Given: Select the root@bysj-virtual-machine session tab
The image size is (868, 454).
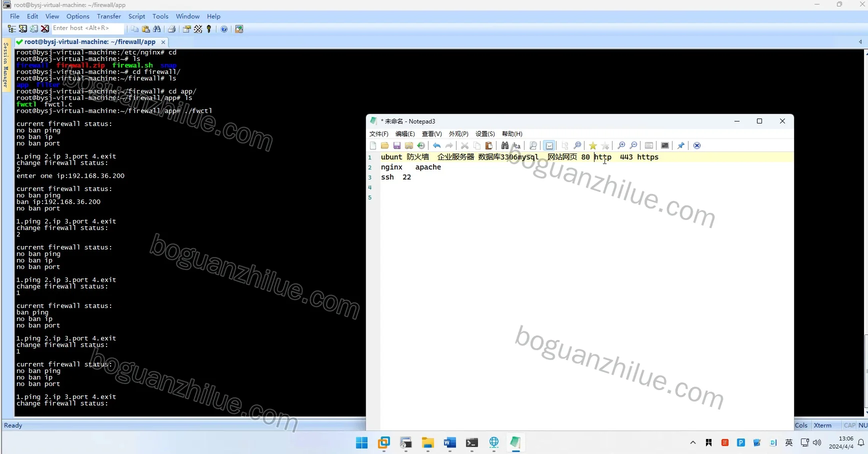Looking at the screenshot, I should tap(89, 42).
